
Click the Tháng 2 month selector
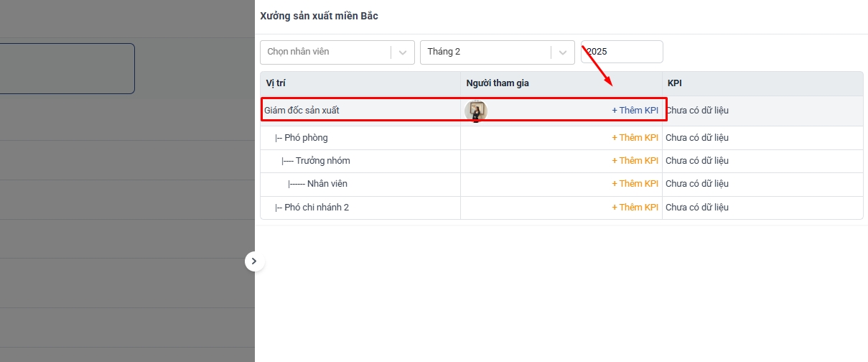498,52
